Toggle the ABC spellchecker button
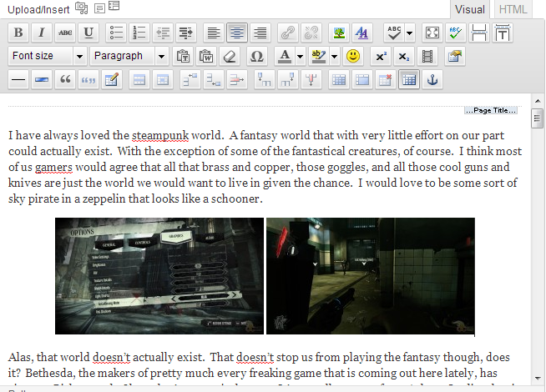 click(394, 33)
